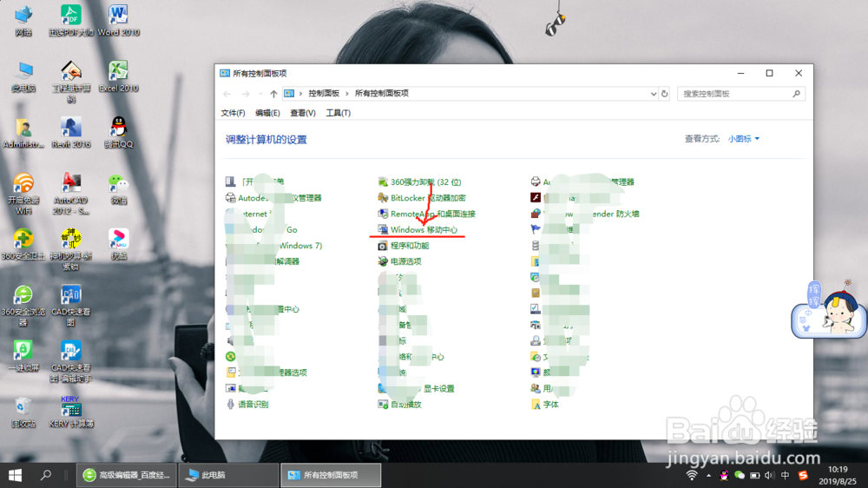Go up one folder level
The height and width of the screenshot is (488, 868).
click(x=273, y=94)
